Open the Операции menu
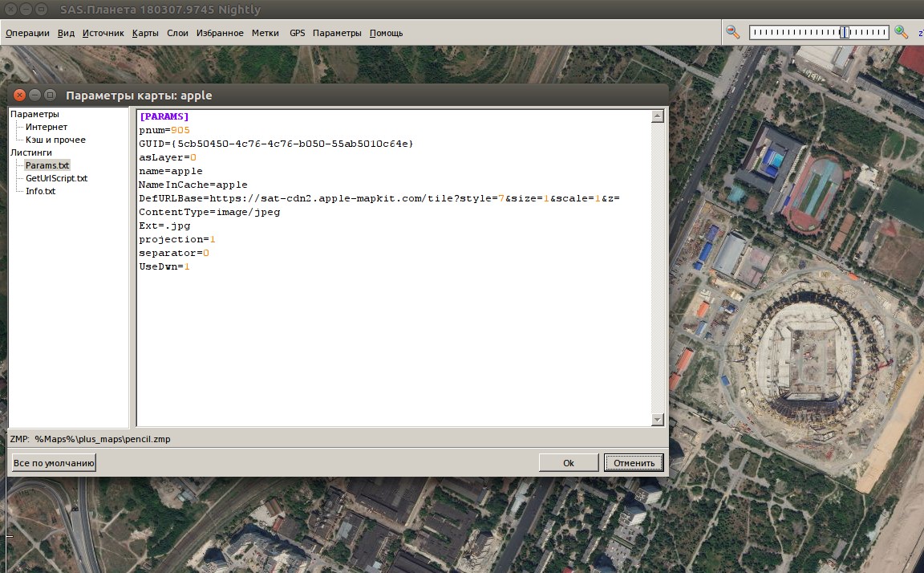The image size is (924, 573). (x=27, y=33)
